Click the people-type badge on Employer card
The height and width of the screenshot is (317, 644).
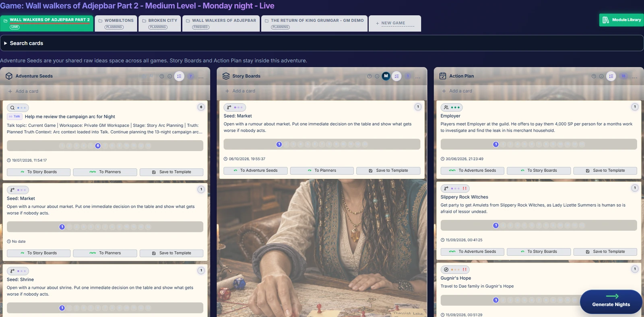[452, 108]
